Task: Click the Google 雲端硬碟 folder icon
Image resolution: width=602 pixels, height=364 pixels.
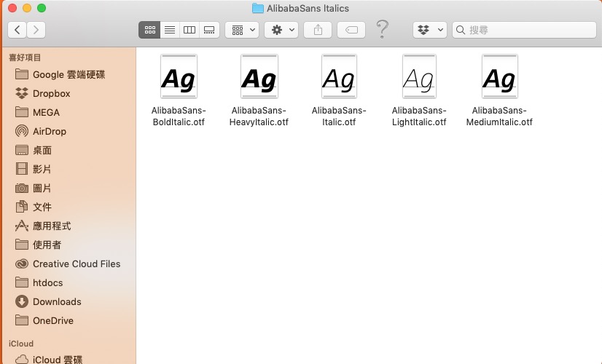Action: (x=22, y=74)
